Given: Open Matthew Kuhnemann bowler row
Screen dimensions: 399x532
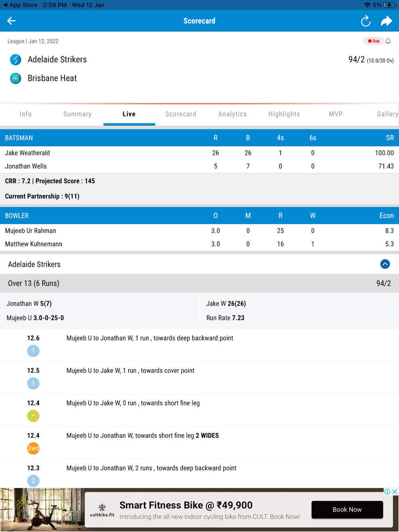Looking at the screenshot, I should [199, 244].
